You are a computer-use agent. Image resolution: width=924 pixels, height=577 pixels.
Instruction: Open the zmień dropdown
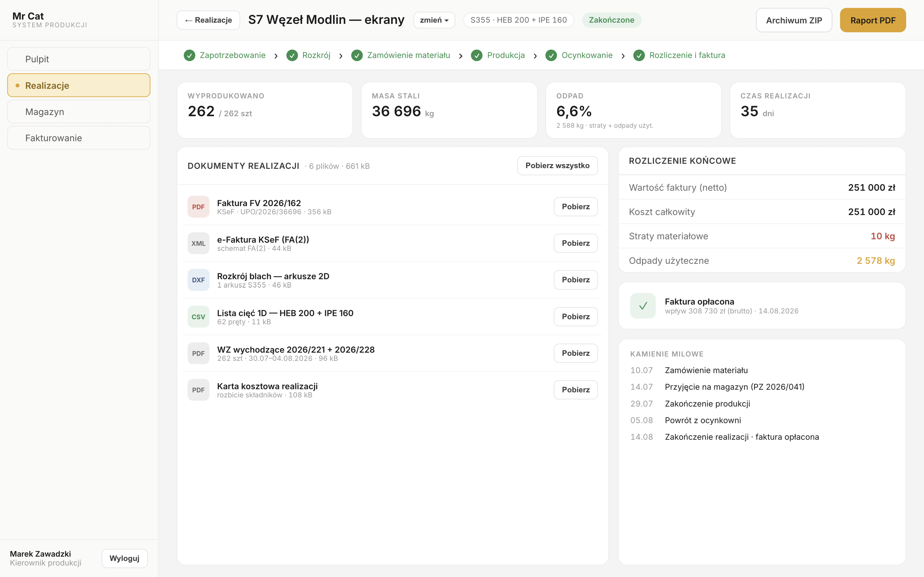434,20
